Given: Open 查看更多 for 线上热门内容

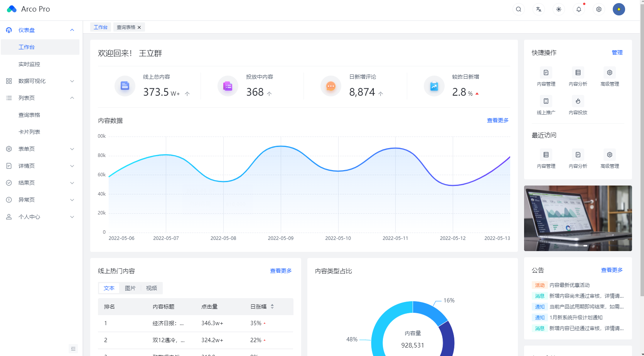Looking at the screenshot, I should point(281,271).
